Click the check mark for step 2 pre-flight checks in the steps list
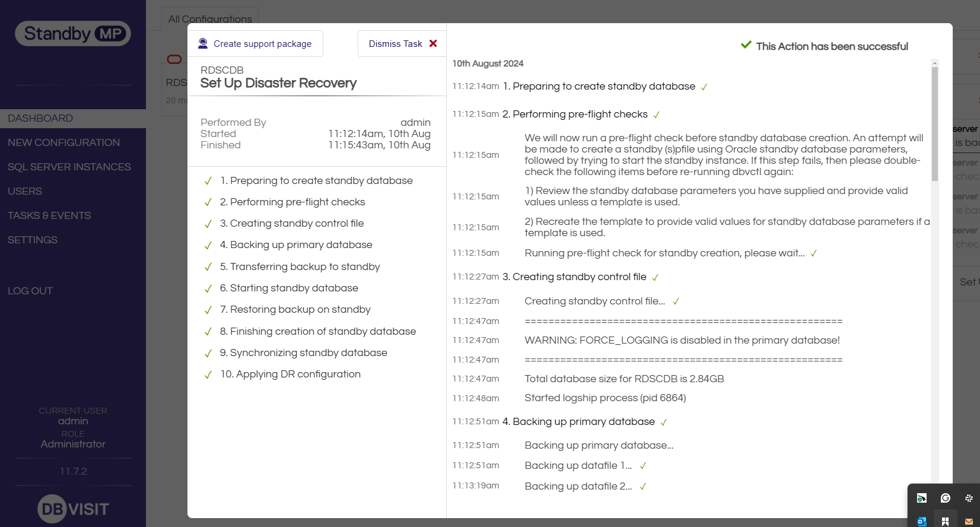Viewport: 980px width, 527px height. pos(208,202)
